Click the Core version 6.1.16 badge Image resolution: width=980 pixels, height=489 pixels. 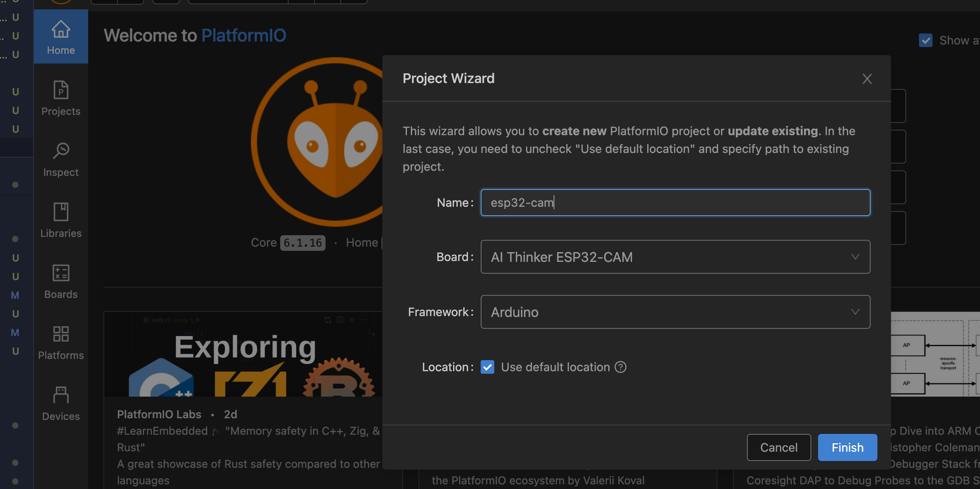[303, 243]
